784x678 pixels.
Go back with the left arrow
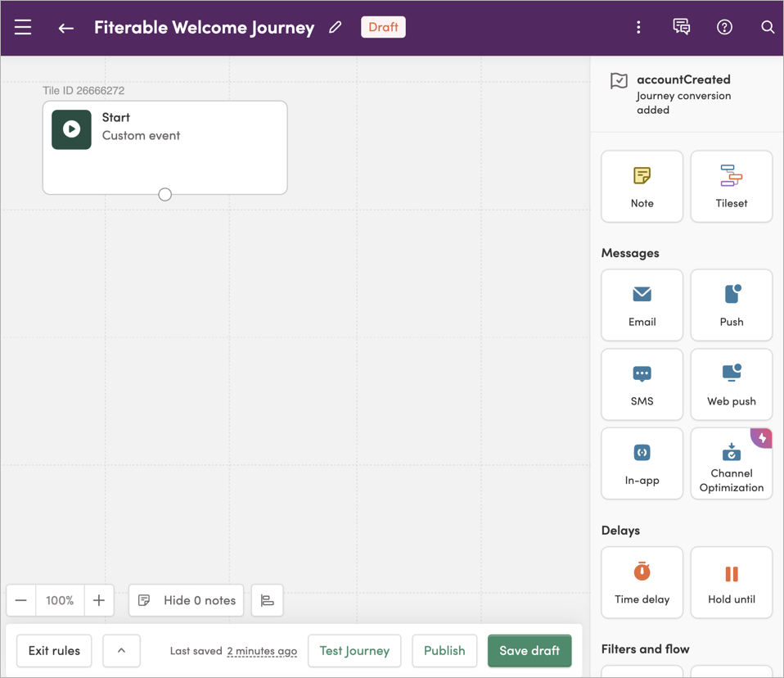tap(66, 28)
